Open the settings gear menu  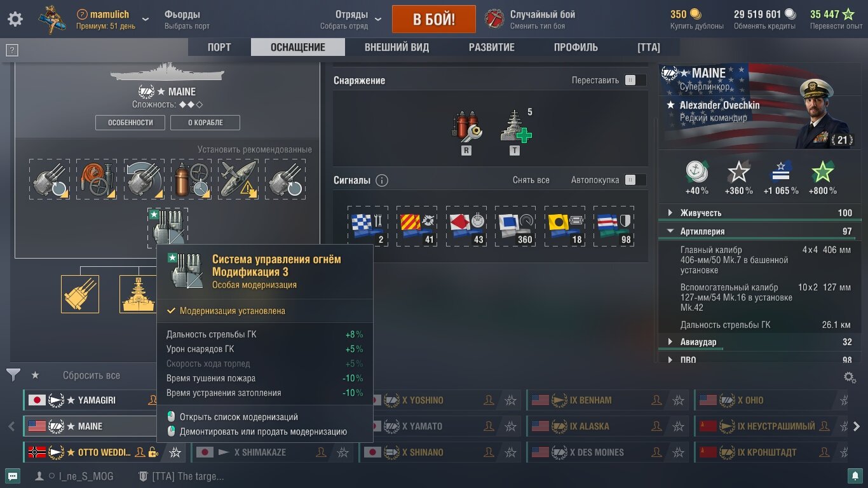point(15,19)
